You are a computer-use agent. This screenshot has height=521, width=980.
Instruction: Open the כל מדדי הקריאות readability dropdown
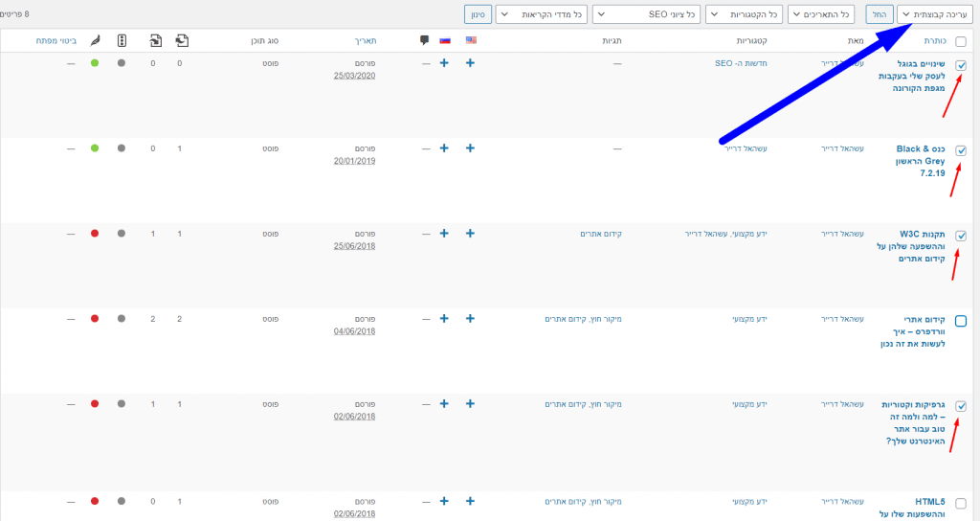542,14
